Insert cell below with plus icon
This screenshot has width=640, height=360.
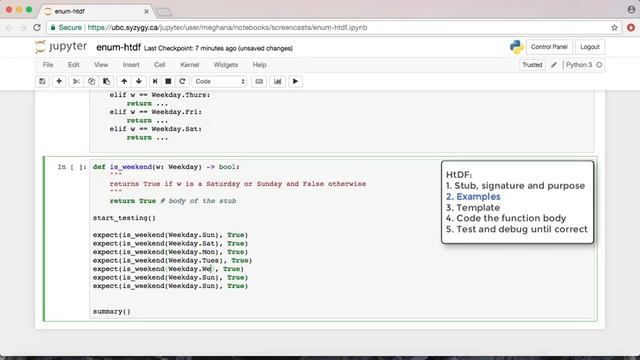point(59,81)
